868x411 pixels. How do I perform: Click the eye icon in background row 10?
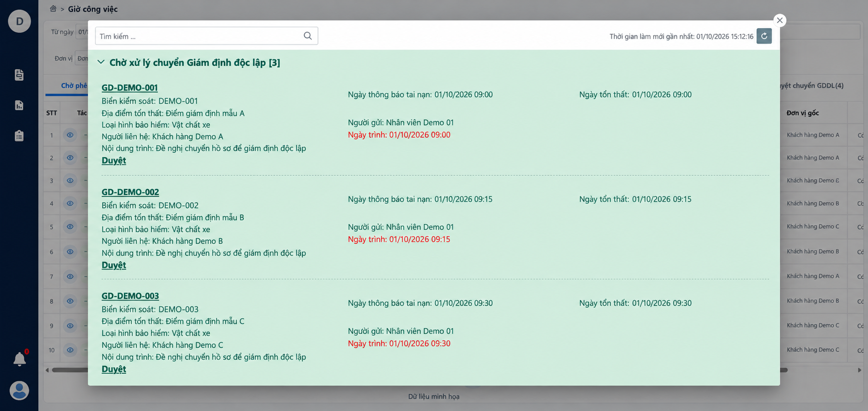(x=70, y=350)
